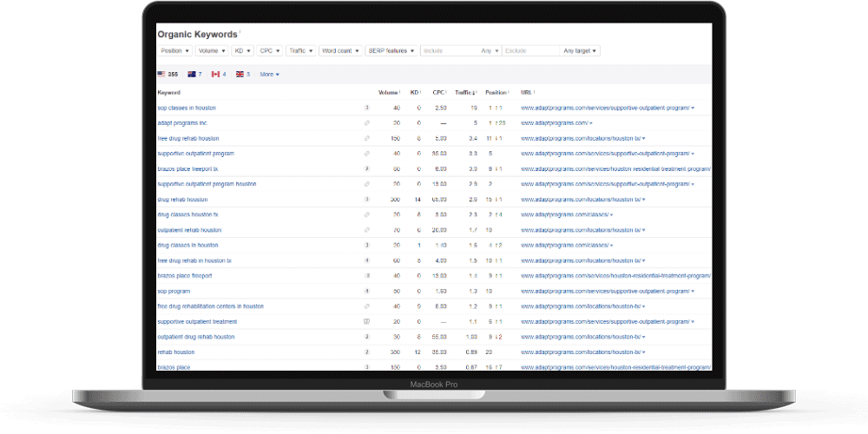Open the 'brazos place freeport tx' keyword link
Screen dimensions: 868x434
click(x=187, y=169)
